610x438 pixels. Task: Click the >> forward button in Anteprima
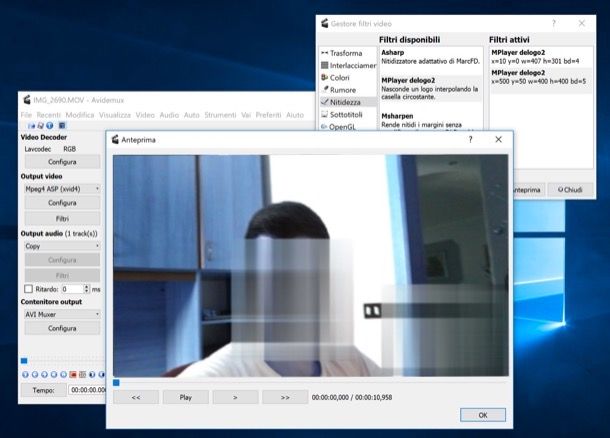pyautogui.click(x=285, y=397)
